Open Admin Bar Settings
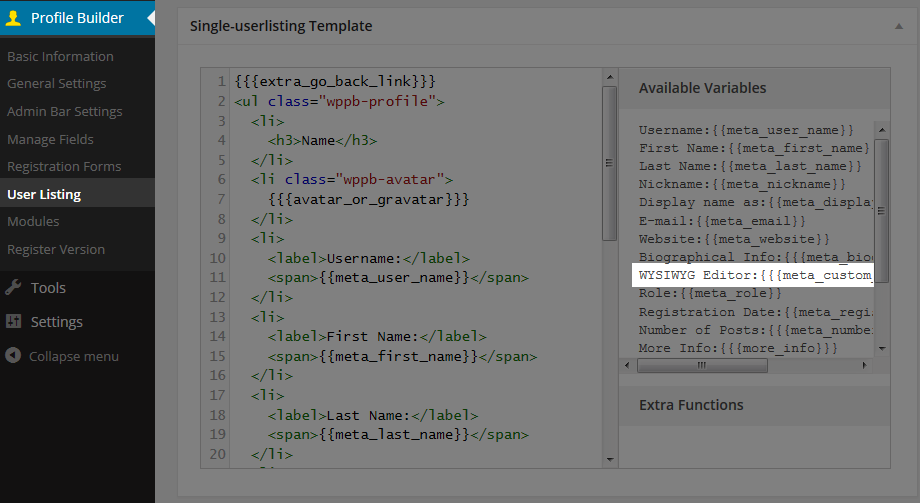 coord(65,111)
